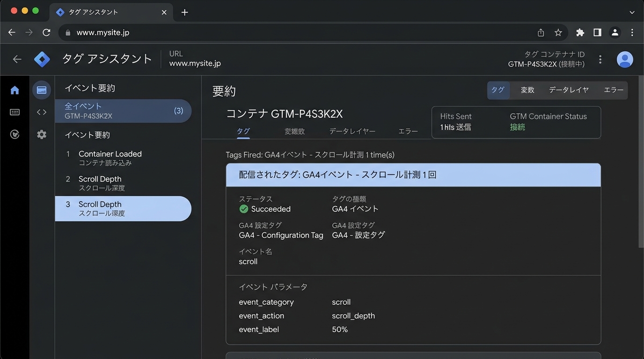Screen dimensions: 644x359
Task: Close the タグ アシスタント browser tab
Action: (164, 12)
